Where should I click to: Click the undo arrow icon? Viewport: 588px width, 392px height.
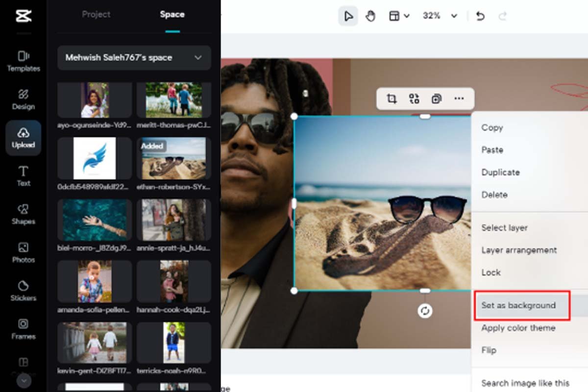coord(480,16)
